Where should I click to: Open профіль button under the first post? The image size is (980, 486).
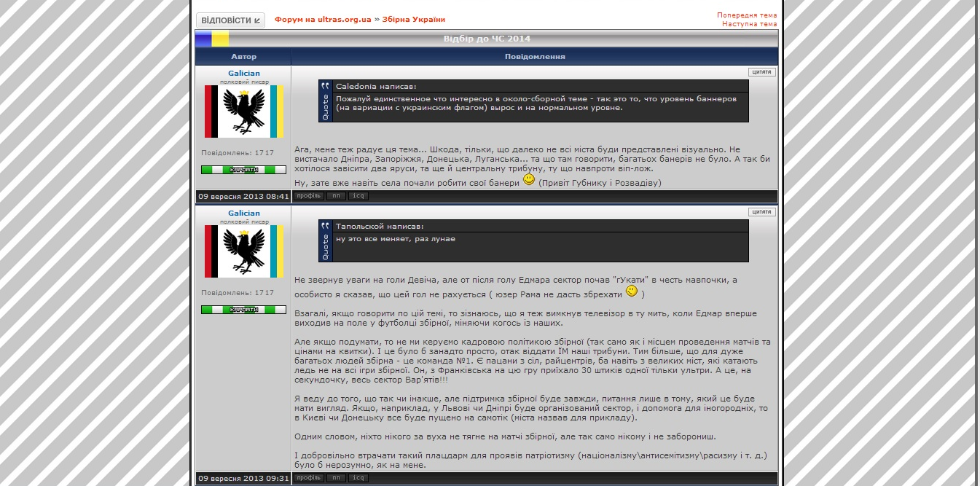(309, 196)
